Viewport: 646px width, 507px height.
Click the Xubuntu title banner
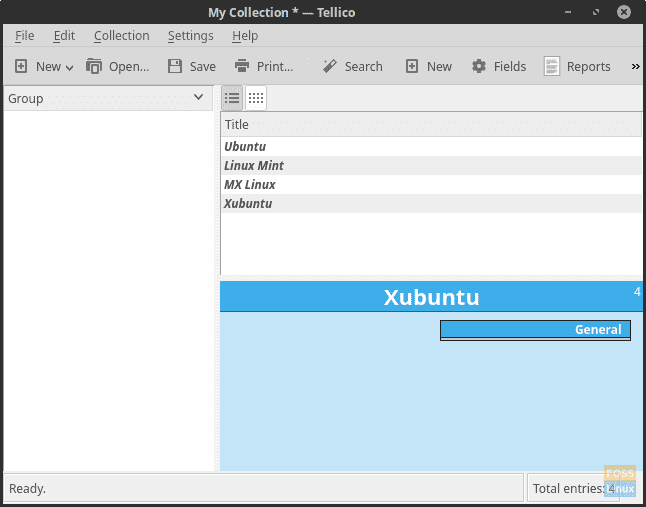pyautogui.click(x=431, y=297)
